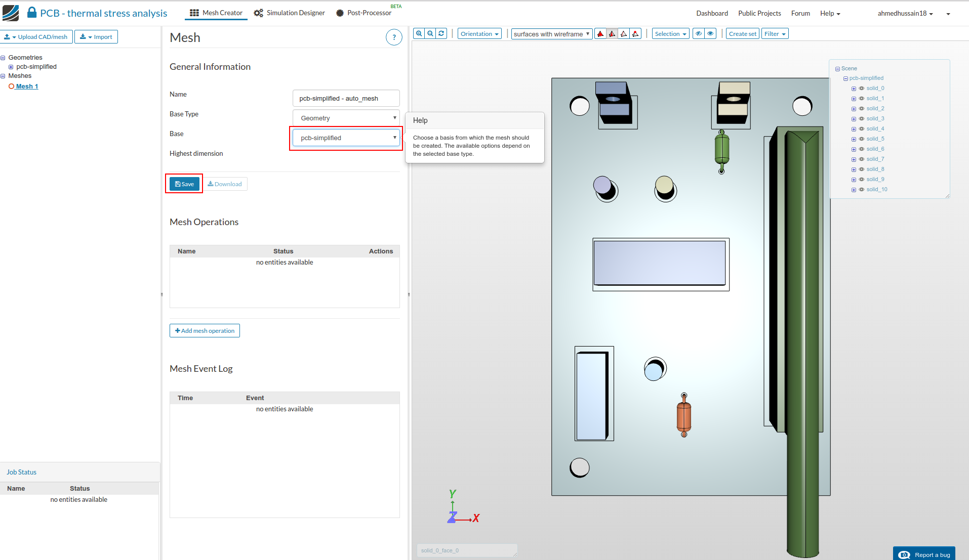969x560 pixels.
Task: Open the Forum link
Action: pyautogui.click(x=800, y=13)
